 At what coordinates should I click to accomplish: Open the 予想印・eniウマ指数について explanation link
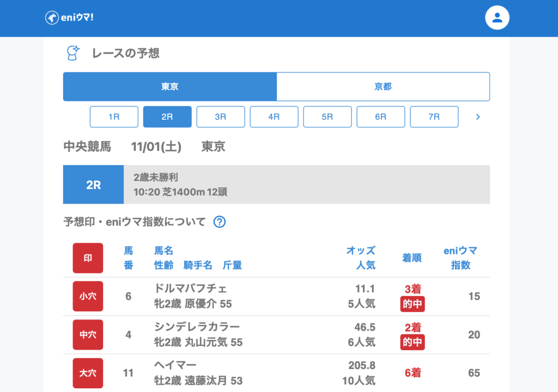click(135, 222)
